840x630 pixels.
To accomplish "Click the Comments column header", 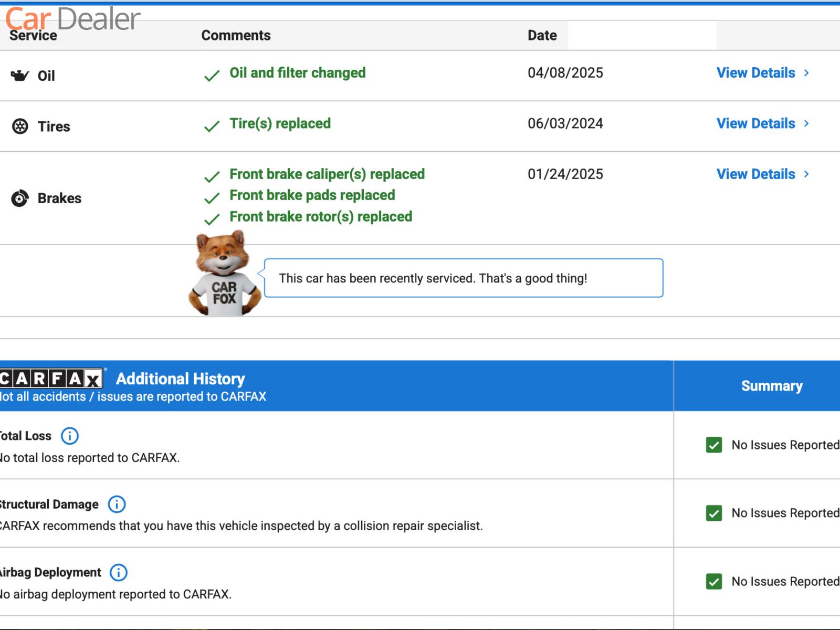I will tap(236, 35).
